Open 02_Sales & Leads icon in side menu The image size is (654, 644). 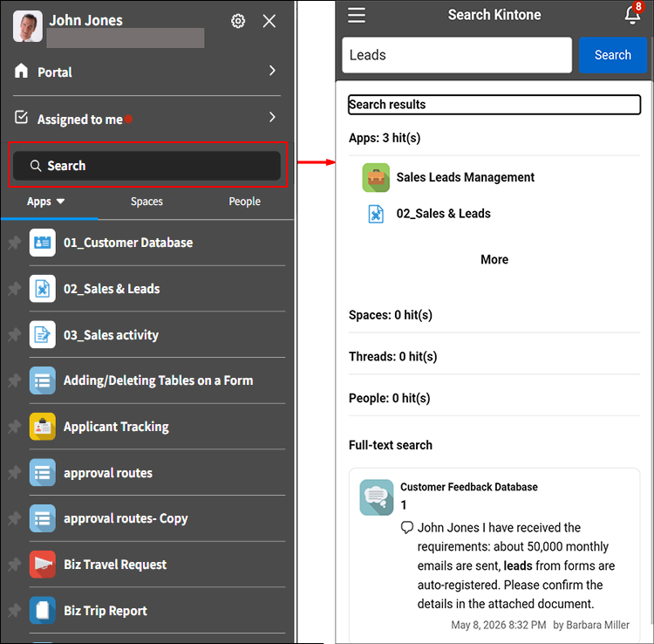[x=43, y=288]
